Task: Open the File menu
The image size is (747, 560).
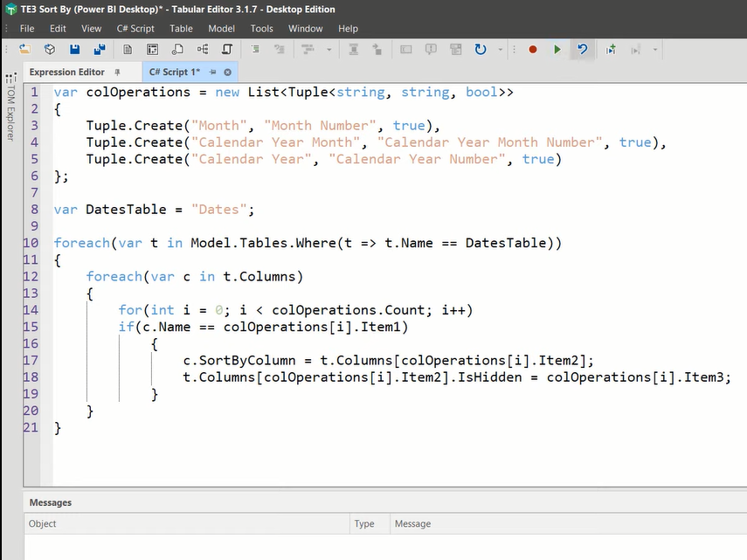Action: 27,29
